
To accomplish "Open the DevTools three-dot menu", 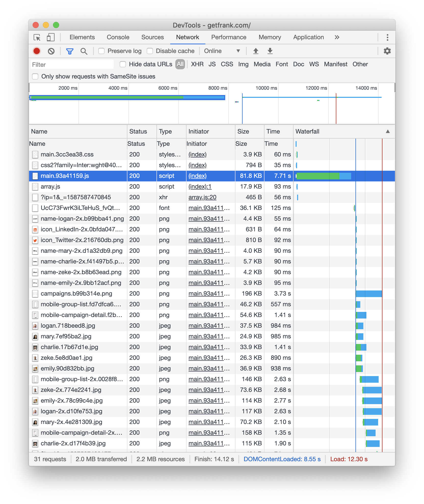I will pos(387,37).
